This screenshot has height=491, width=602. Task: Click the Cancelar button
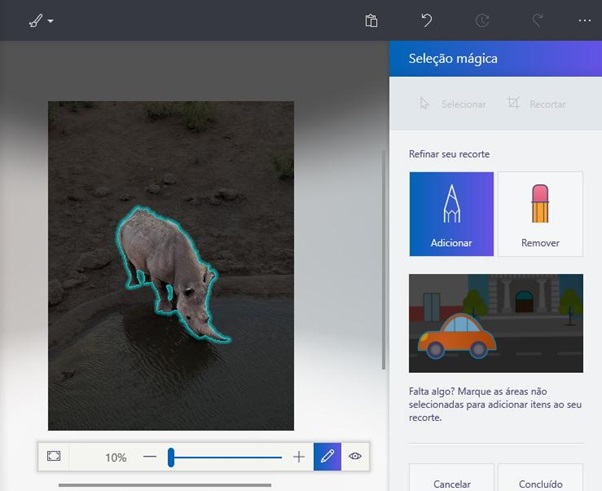click(452, 479)
